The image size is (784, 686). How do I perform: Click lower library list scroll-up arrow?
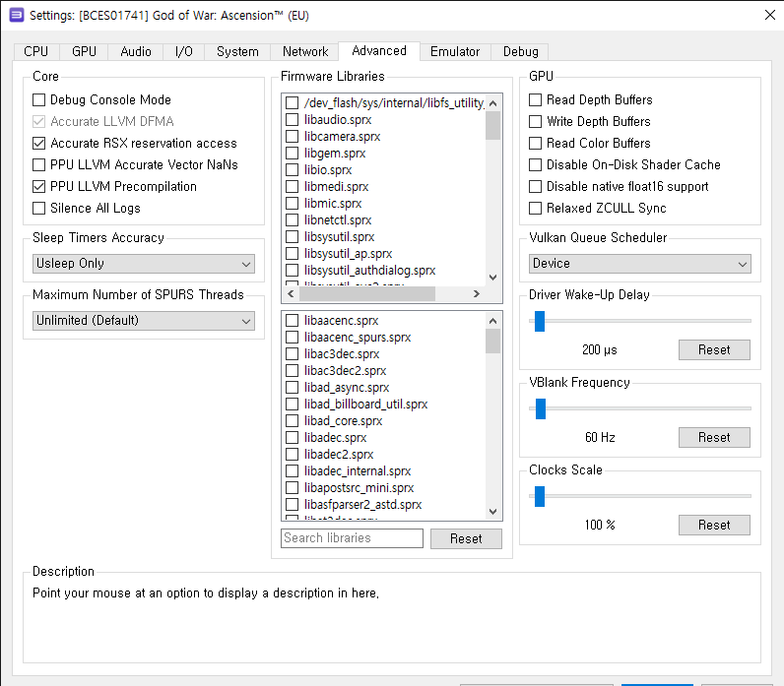493,321
